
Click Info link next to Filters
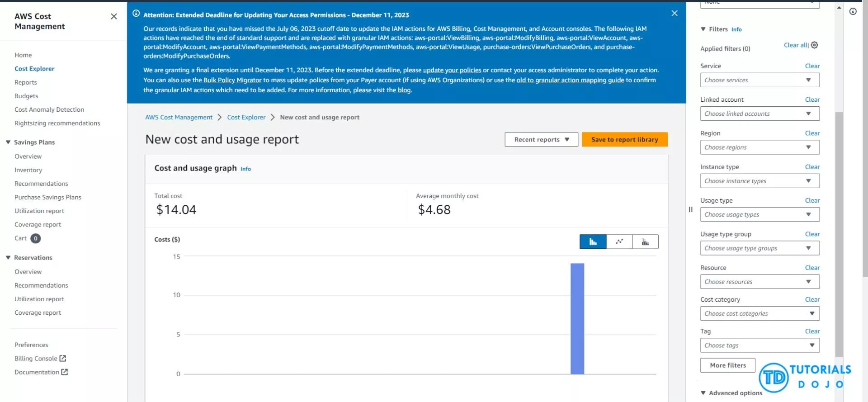736,29
